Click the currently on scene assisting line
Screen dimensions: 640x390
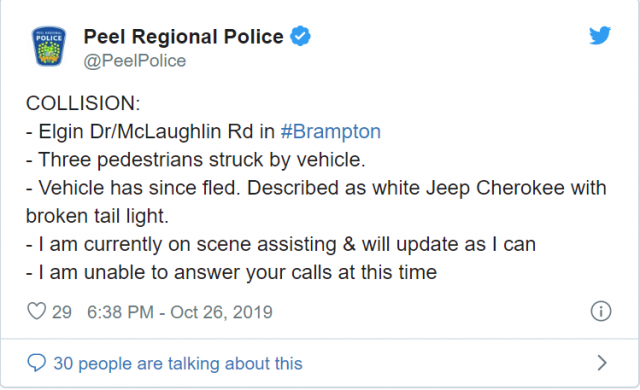pyautogui.click(x=281, y=244)
